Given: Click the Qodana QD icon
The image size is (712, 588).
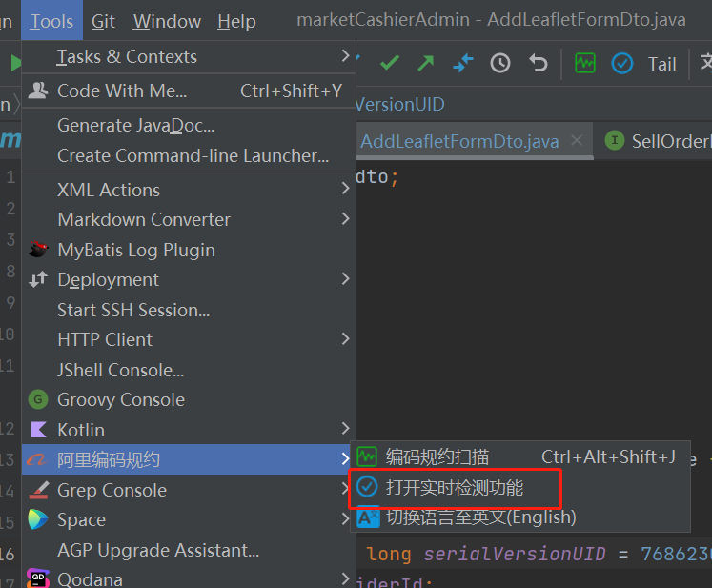Looking at the screenshot, I should [x=38, y=578].
